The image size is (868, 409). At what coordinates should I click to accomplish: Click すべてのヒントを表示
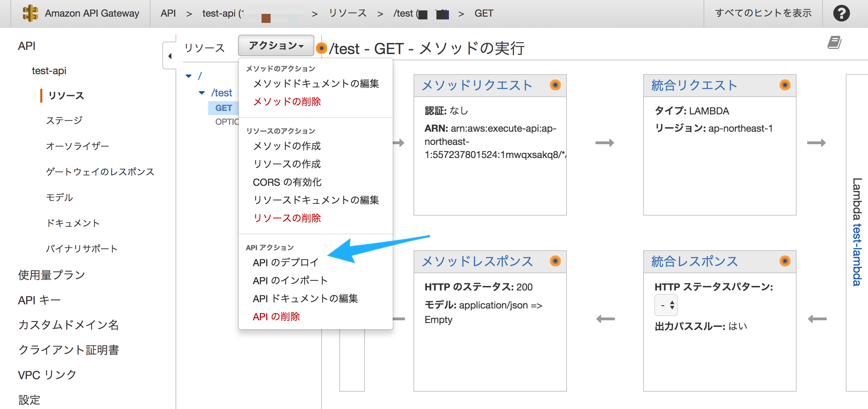(x=762, y=13)
